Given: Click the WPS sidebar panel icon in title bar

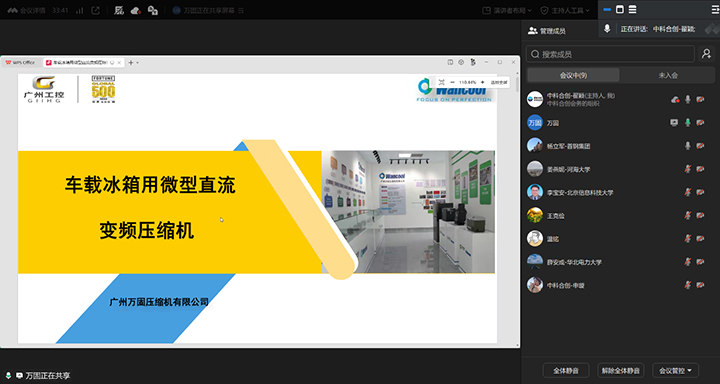Looking at the screenshot, I should click(x=450, y=62).
